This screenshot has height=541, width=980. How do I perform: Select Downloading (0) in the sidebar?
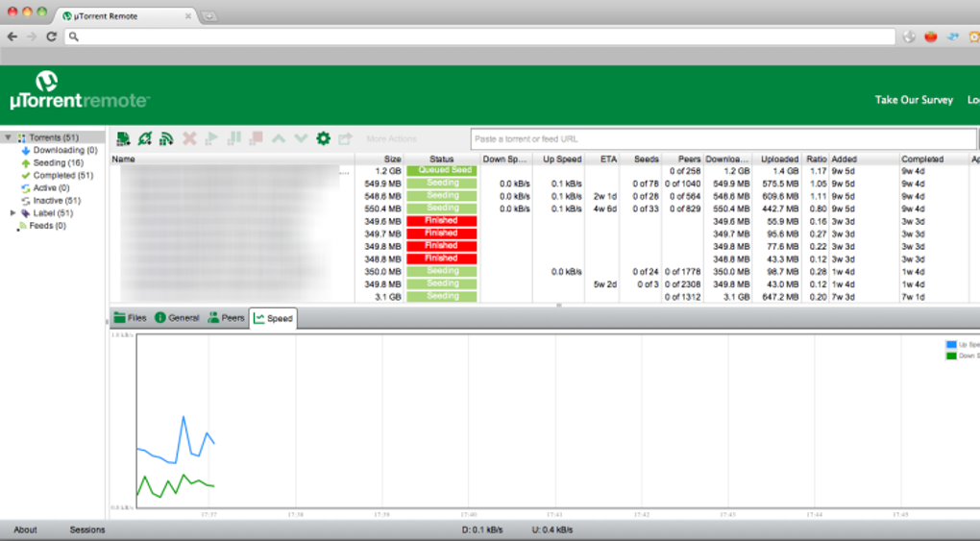[65, 150]
